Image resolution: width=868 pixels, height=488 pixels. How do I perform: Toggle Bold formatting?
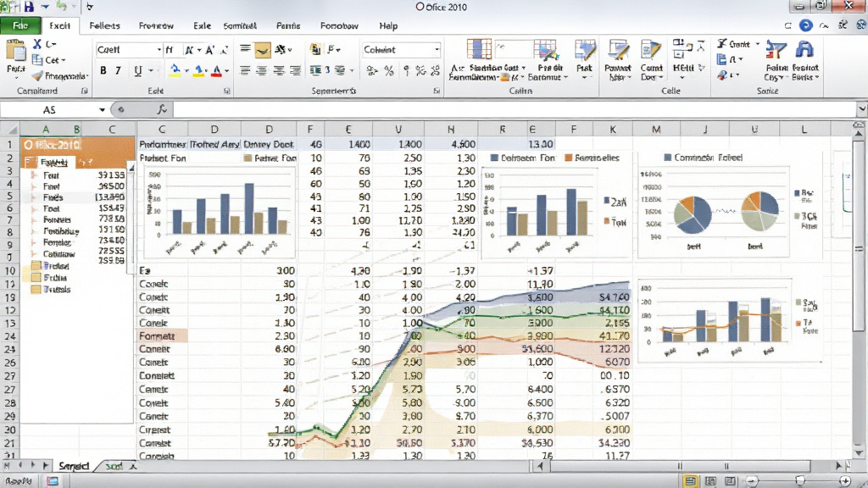pos(103,71)
